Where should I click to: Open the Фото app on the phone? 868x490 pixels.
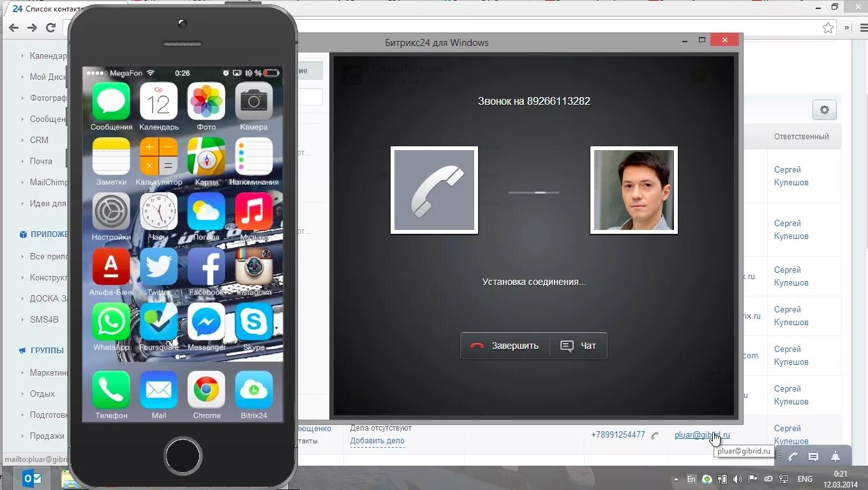[206, 101]
